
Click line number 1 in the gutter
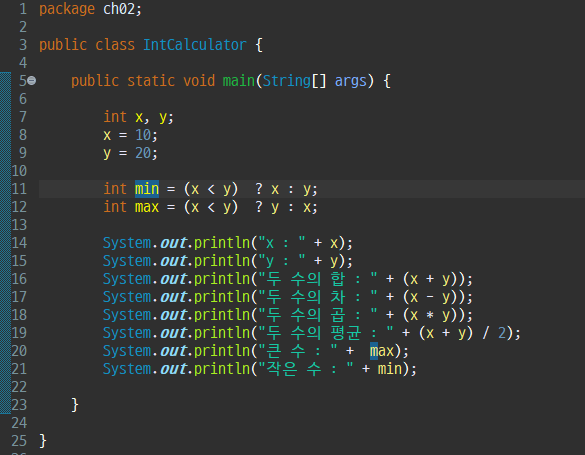[x=23, y=9]
